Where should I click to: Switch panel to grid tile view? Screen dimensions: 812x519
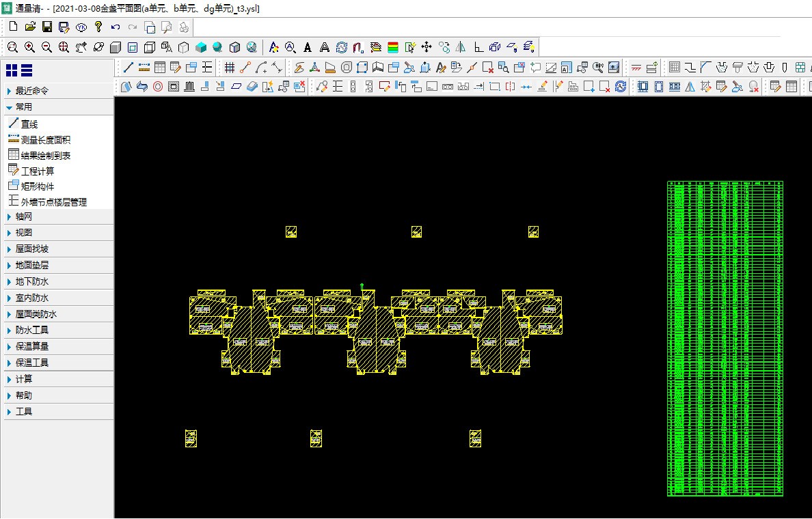pos(12,70)
